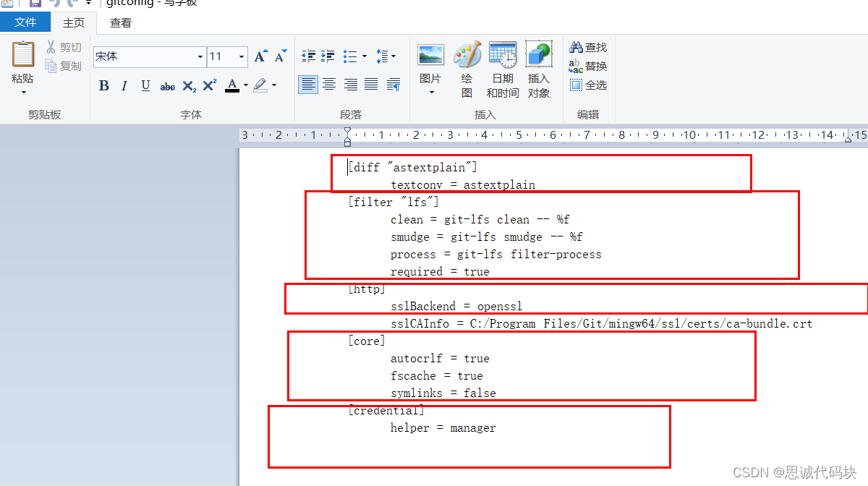This screenshot has height=486, width=868.
Task: Click the line 'textconv = astextplain'
Action: 463,184
